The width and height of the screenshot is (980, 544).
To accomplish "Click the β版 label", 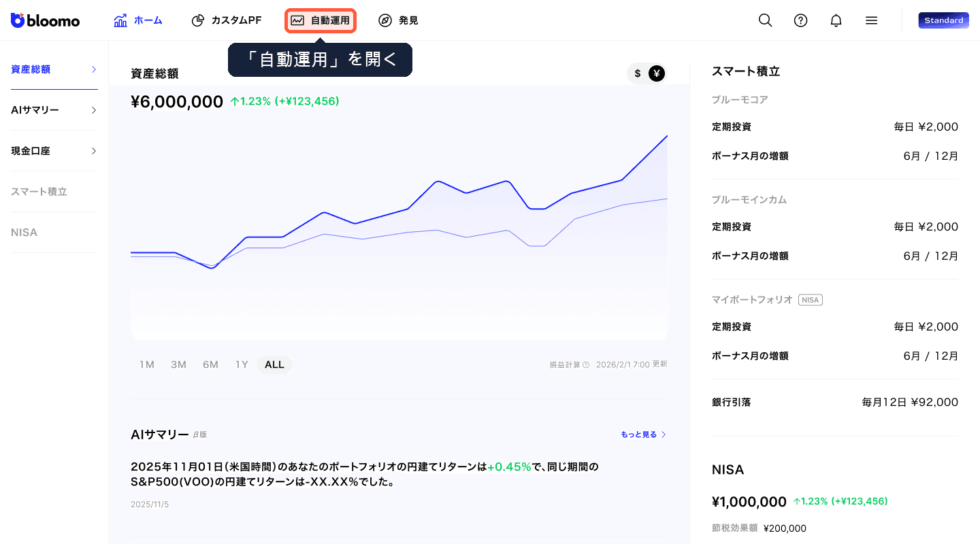I will pyautogui.click(x=200, y=435).
